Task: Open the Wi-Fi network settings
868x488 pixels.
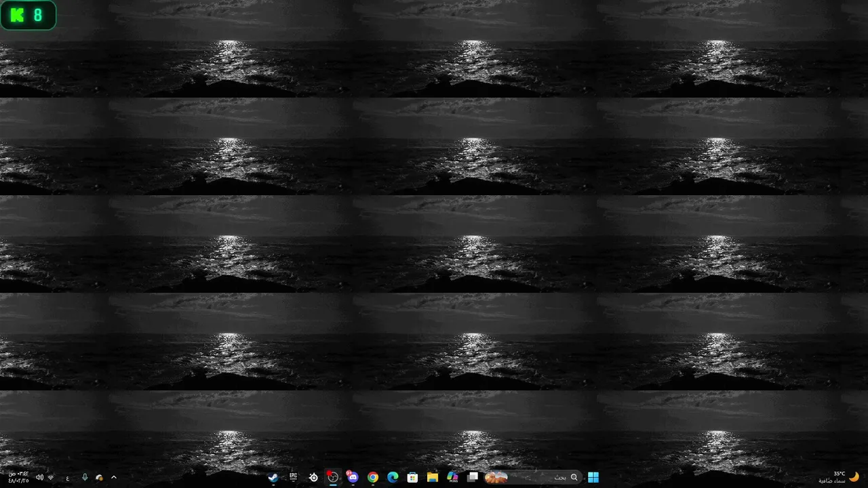Action: click(x=50, y=477)
